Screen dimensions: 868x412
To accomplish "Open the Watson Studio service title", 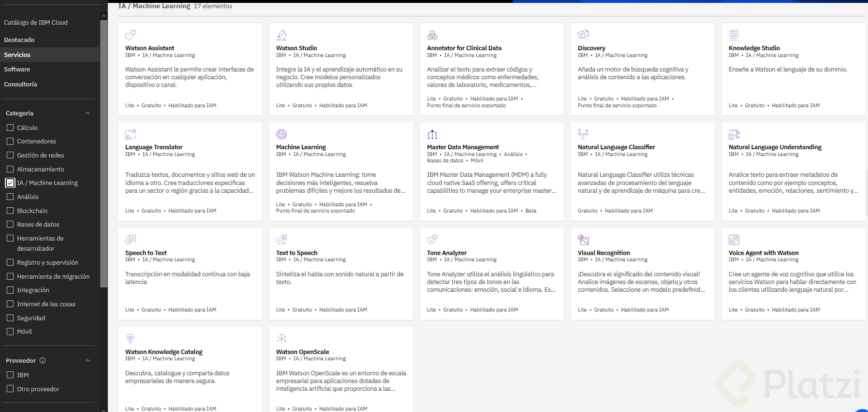I will pos(296,48).
